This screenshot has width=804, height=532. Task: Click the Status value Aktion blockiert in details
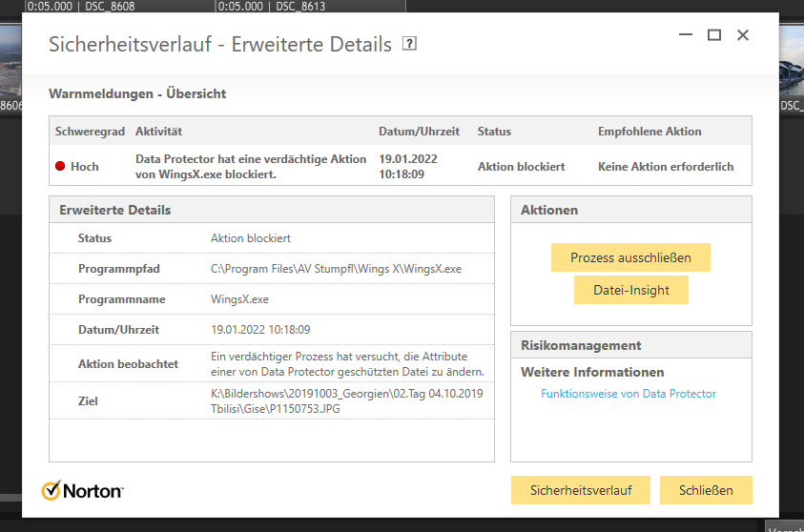[251, 238]
